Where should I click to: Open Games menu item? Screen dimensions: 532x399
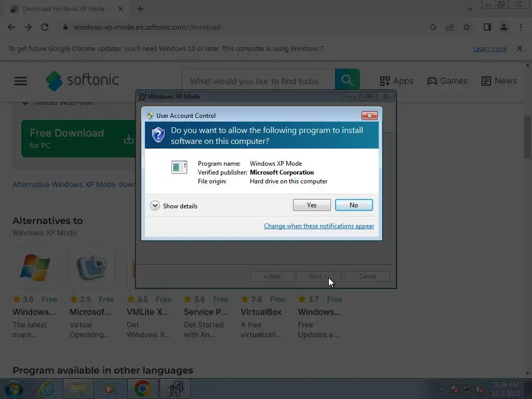pyautogui.click(x=447, y=81)
